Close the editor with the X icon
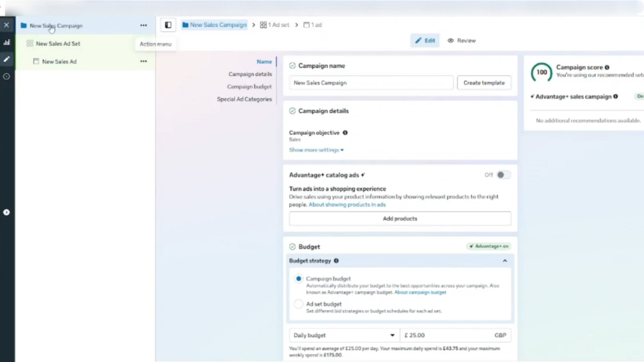The width and height of the screenshot is (644, 362). pyautogui.click(x=7, y=25)
